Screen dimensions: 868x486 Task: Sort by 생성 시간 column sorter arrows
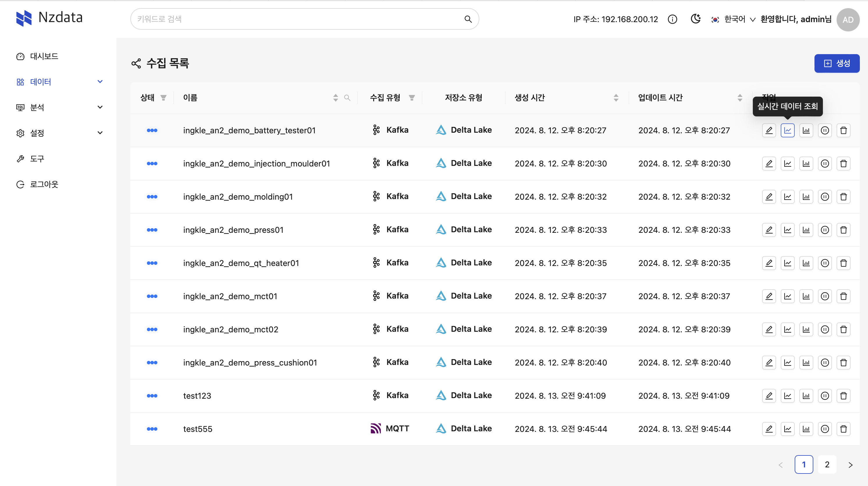[616, 98]
